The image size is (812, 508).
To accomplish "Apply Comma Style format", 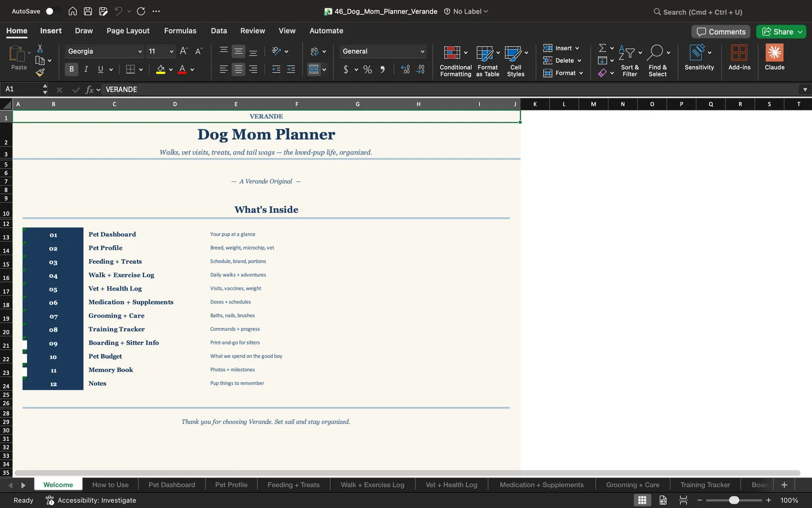I will tap(382, 70).
